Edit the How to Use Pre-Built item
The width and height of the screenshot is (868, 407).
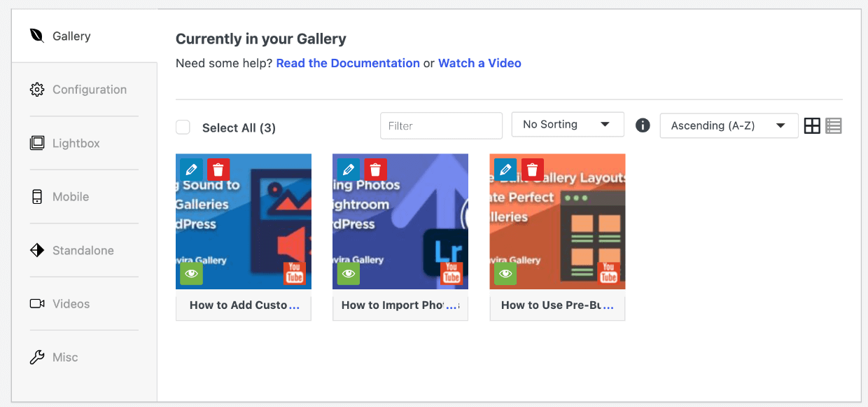[x=505, y=170]
